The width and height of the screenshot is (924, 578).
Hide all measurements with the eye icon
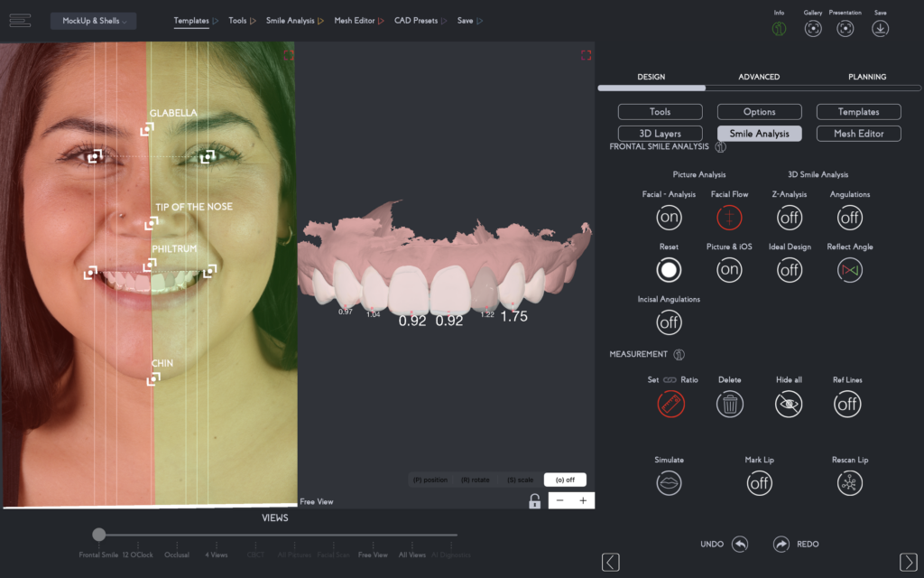pos(788,404)
